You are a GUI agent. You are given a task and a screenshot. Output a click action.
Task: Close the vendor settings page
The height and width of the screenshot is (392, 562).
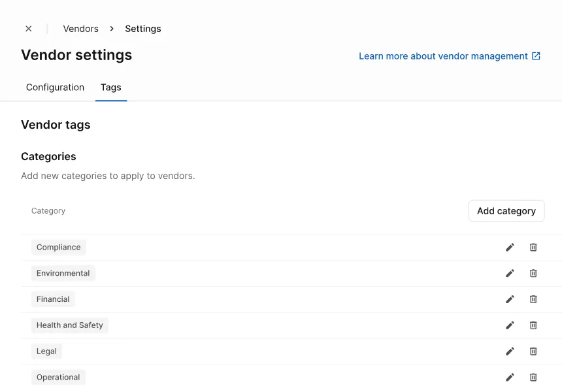tap(29, 29)
